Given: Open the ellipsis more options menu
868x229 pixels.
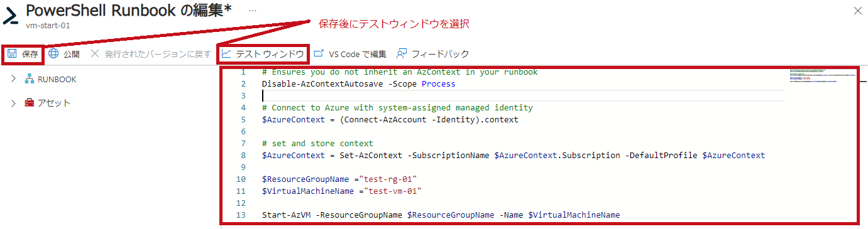Looking at the screenshot, I should [253, 11].
